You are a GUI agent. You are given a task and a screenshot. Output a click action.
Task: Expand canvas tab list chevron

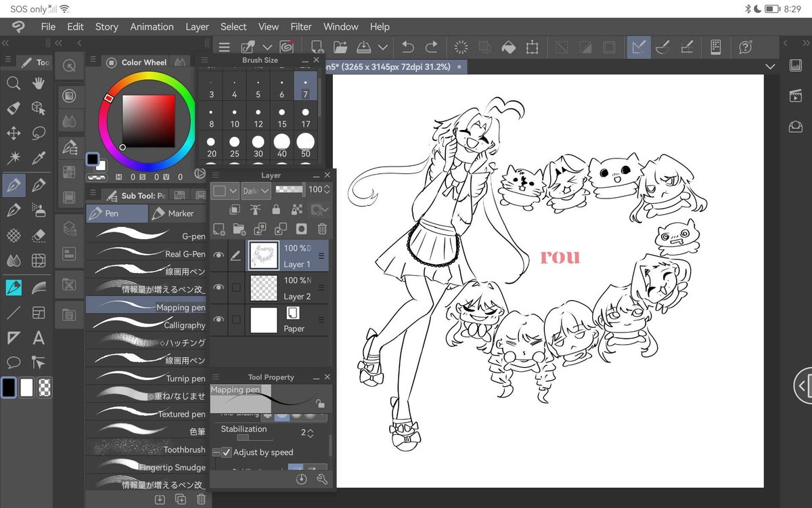pos(771,66)
